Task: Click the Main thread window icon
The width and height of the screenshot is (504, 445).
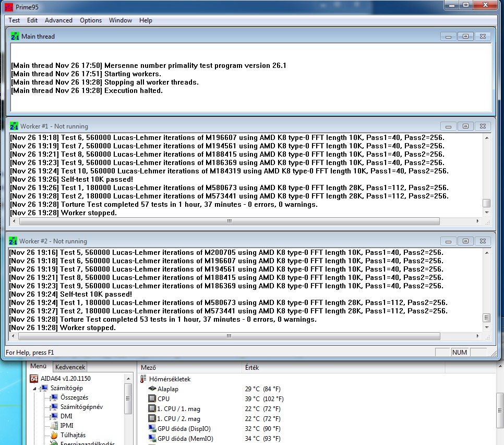Action: [15, 36]
